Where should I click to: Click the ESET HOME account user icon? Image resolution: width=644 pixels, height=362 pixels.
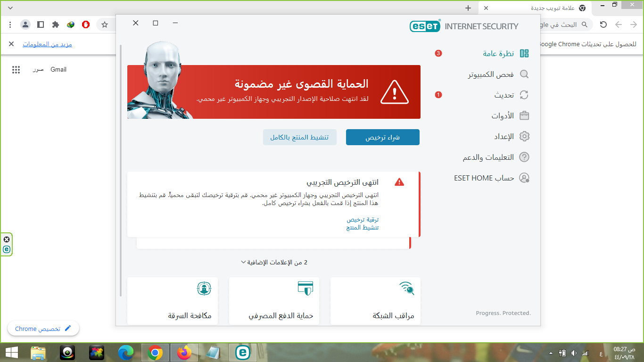pyautogui.click(x=524, y=178)
